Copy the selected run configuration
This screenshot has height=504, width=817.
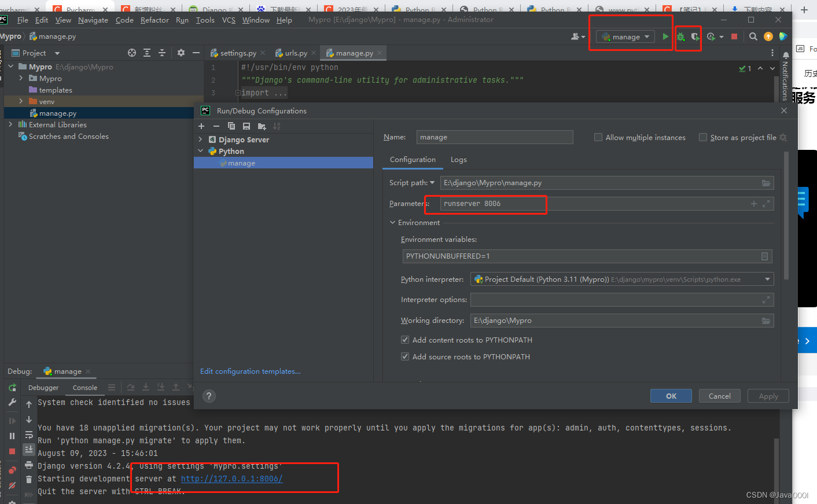pyautogui.click(x=231, y=126)
